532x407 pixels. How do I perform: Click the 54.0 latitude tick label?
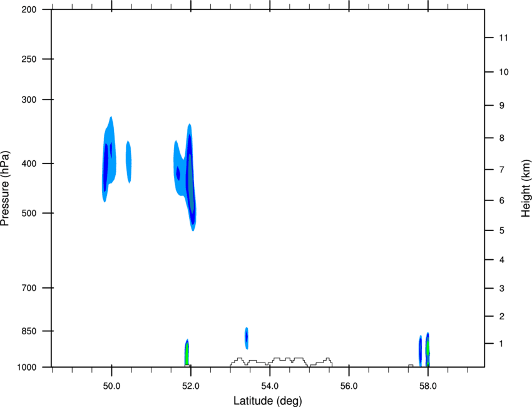pyautogui.click(x=270, y=386)
